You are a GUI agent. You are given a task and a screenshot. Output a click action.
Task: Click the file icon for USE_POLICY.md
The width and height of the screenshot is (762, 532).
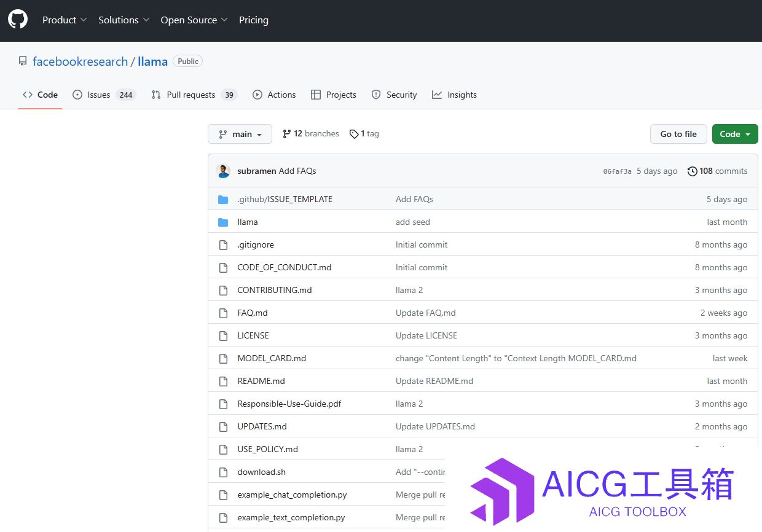[x=224, y=450]
